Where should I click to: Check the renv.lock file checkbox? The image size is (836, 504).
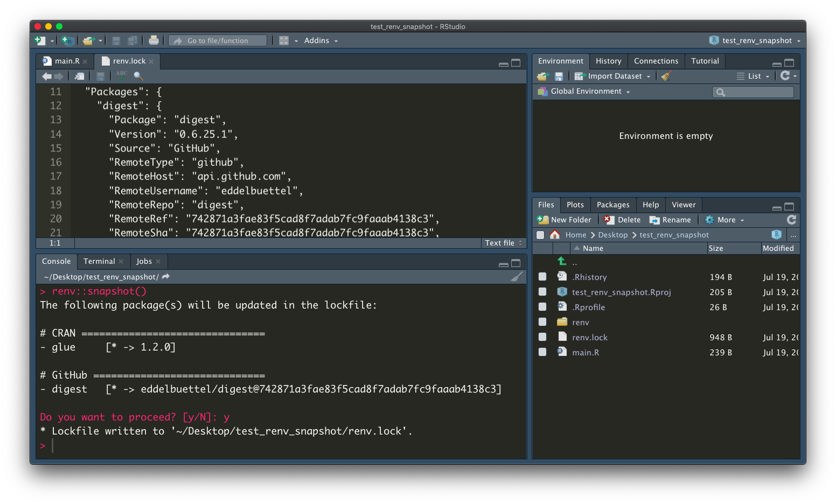pos(542,337)
